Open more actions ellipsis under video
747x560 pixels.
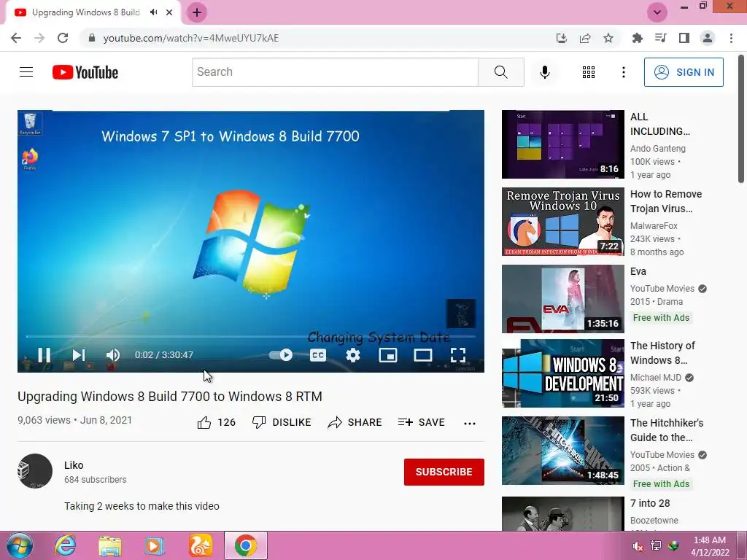point(470,423)
